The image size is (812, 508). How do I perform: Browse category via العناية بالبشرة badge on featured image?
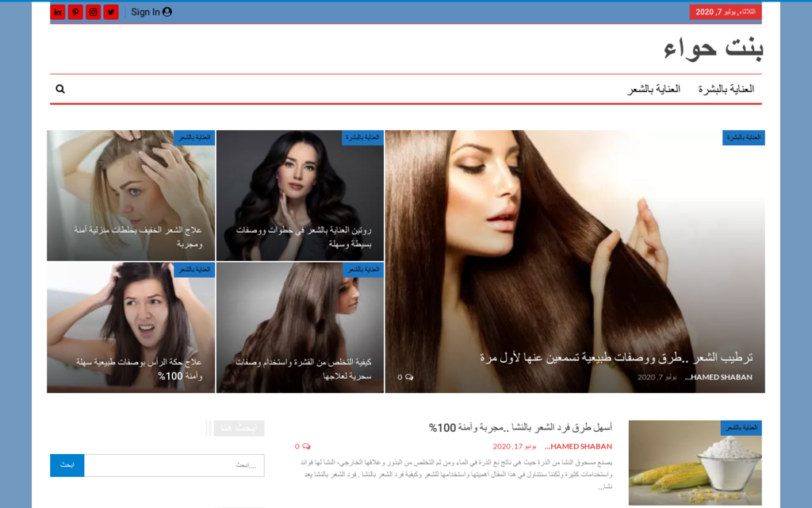point(745,137)
